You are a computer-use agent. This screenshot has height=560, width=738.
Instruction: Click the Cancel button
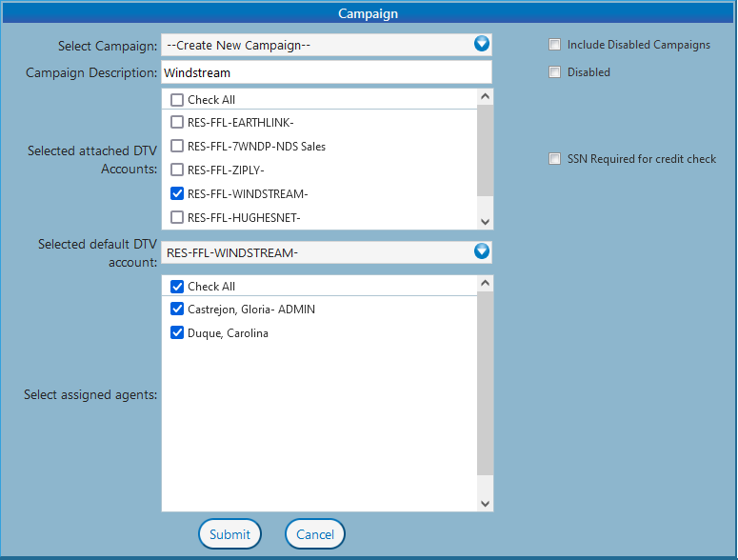pyautogui.click(x=314, y=534)
